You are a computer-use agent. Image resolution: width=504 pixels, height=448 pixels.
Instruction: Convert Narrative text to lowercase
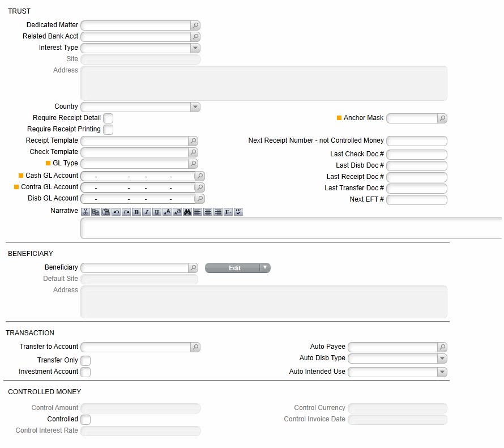(x=177, y=212)
